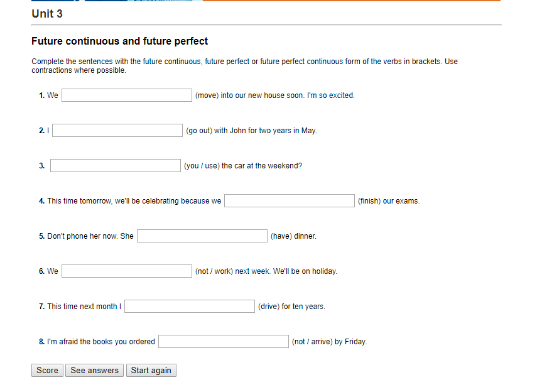Focus the (not / arrive) answer blank
Viewport: 542px width, 392px height.
coord(223,341)
